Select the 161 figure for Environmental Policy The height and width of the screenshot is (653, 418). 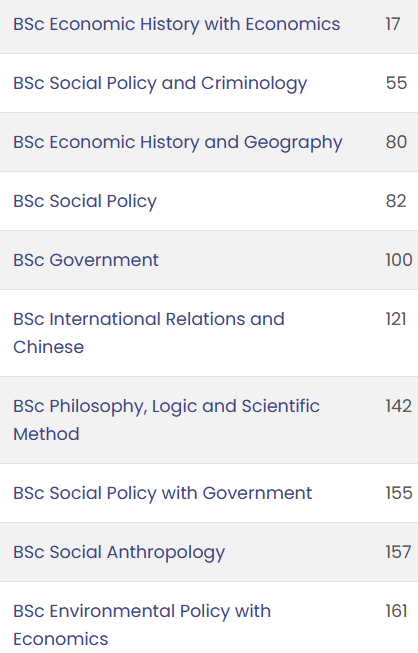coord(396,611)
